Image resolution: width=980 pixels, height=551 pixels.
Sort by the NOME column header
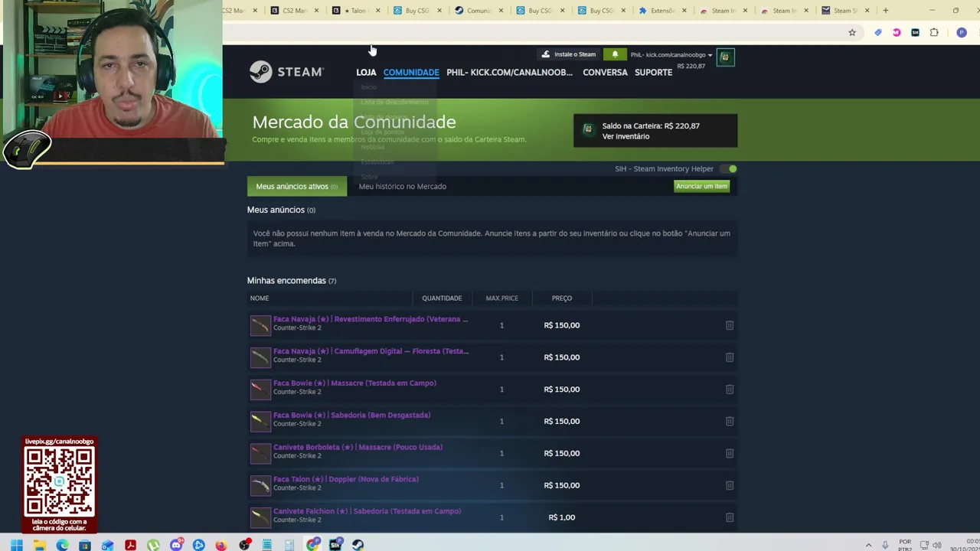259,298
